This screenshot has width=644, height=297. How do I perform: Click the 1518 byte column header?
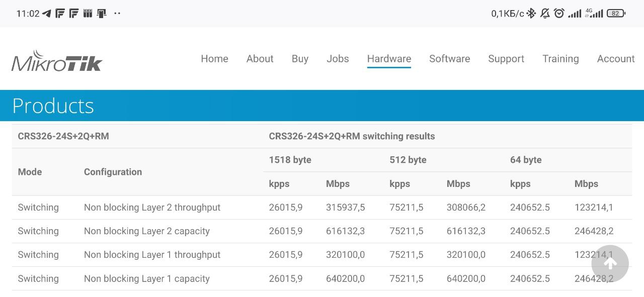[290, 160]
